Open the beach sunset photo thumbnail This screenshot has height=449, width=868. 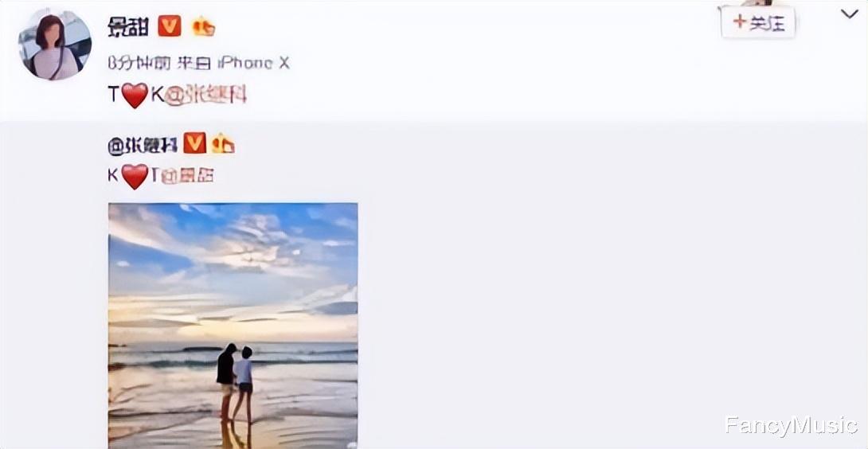pyautogui.click(x=233, y=326)
